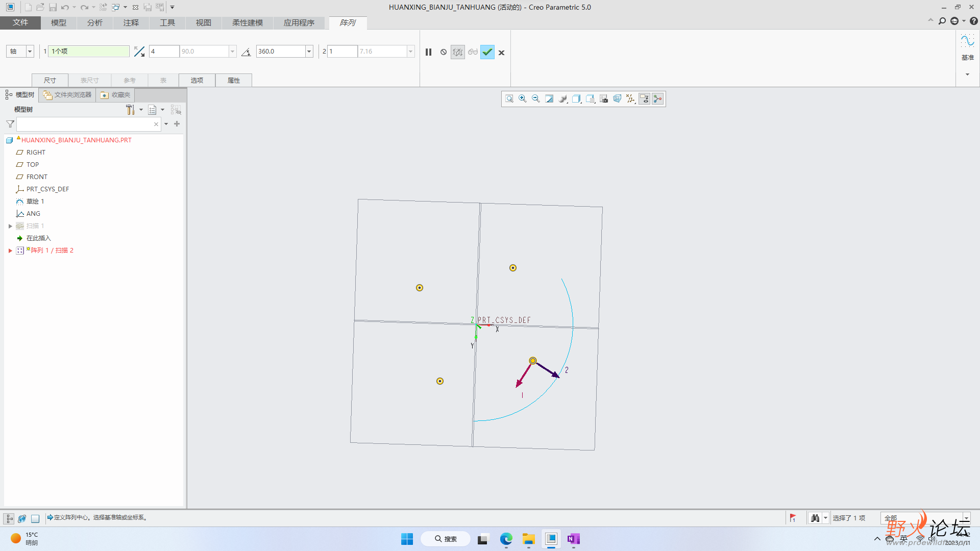The width and height of the screenshot is (980, 551).
Task: Open the 选项 panel tab
Action: point(197,81)
